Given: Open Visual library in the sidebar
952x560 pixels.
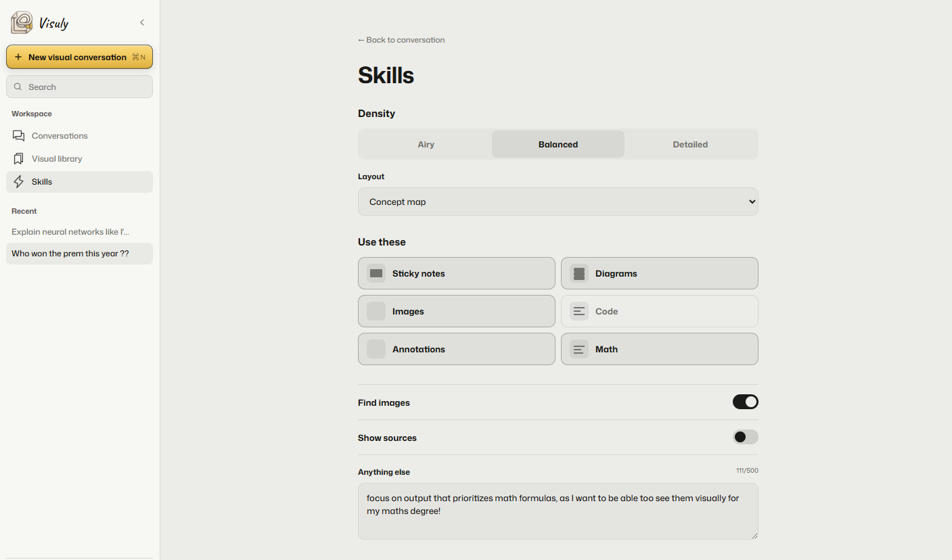Looking at the screenshot, I should pos(79,159).
